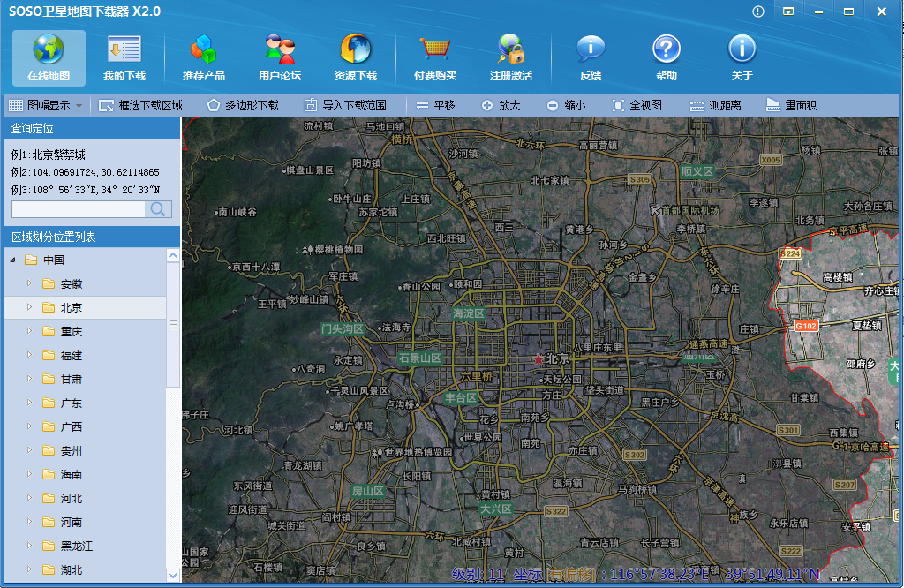Screen dimensions: 904x588
Task: Open 付费购买 purchase page
Action: [435, 58]
